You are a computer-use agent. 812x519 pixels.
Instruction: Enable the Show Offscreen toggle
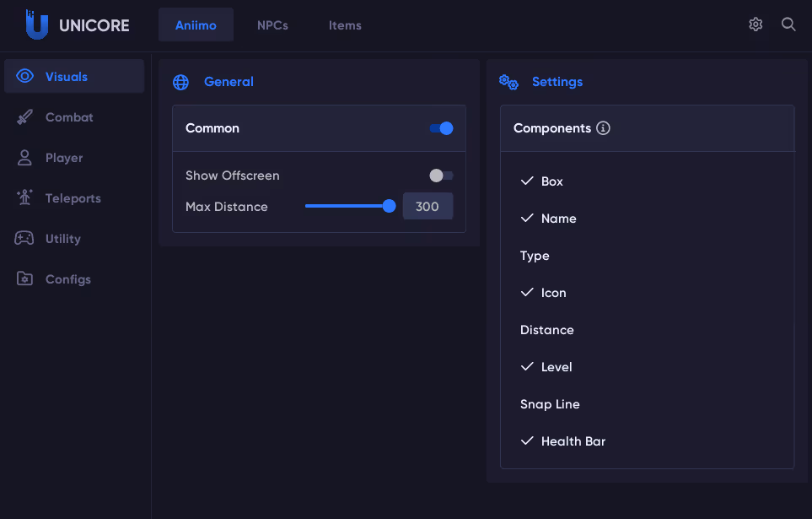[441, 176]
